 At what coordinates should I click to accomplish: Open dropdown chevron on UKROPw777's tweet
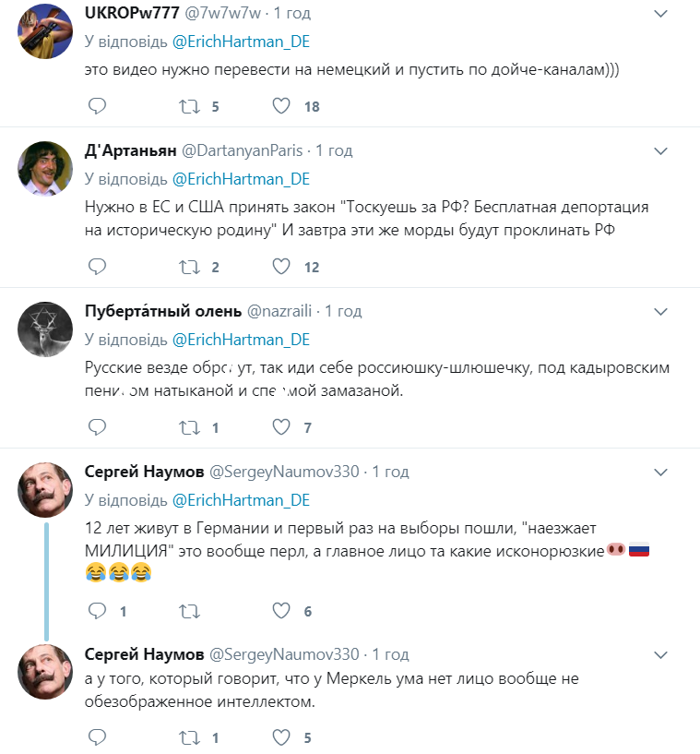coord(660,15)
